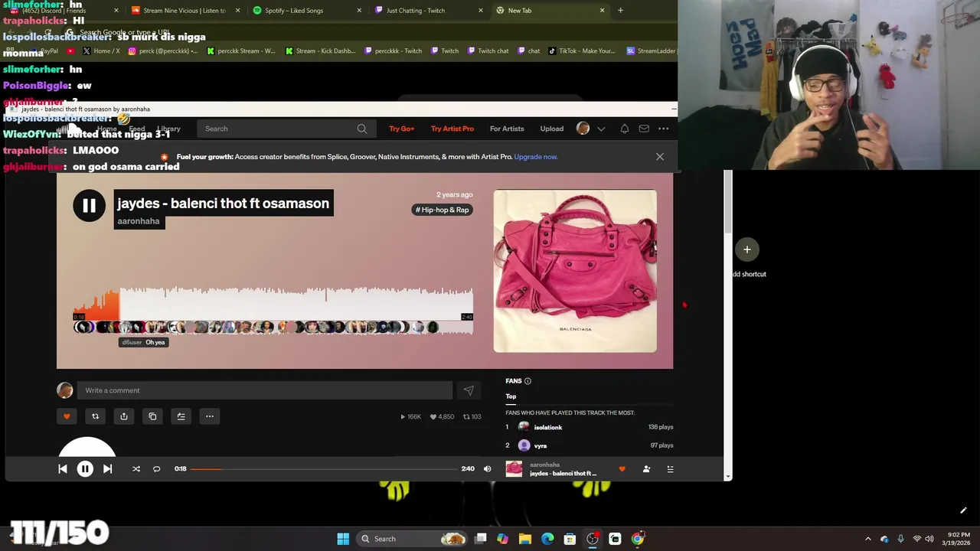Switch to Just Chatting Twitch browser tab
This screenshot has width=980, height=551.
click(x=429, y=11)
